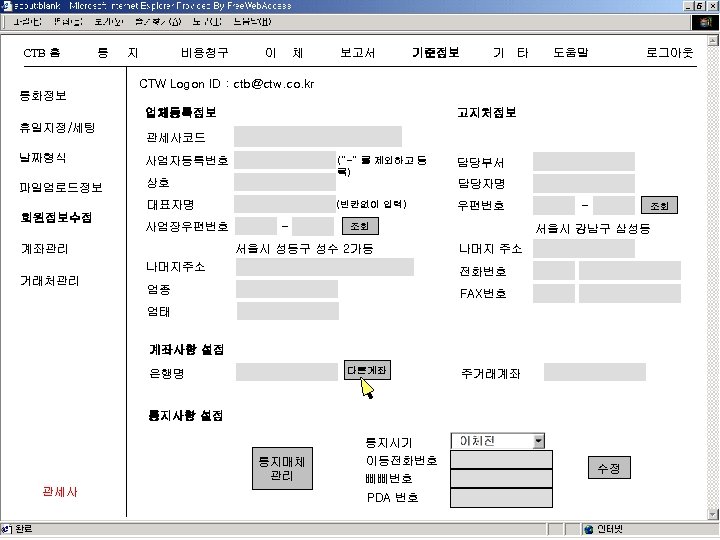Go to CTB 홈 in top navigation
The height and width of the screenshot is (540, 720).
(x=42, y=53)
